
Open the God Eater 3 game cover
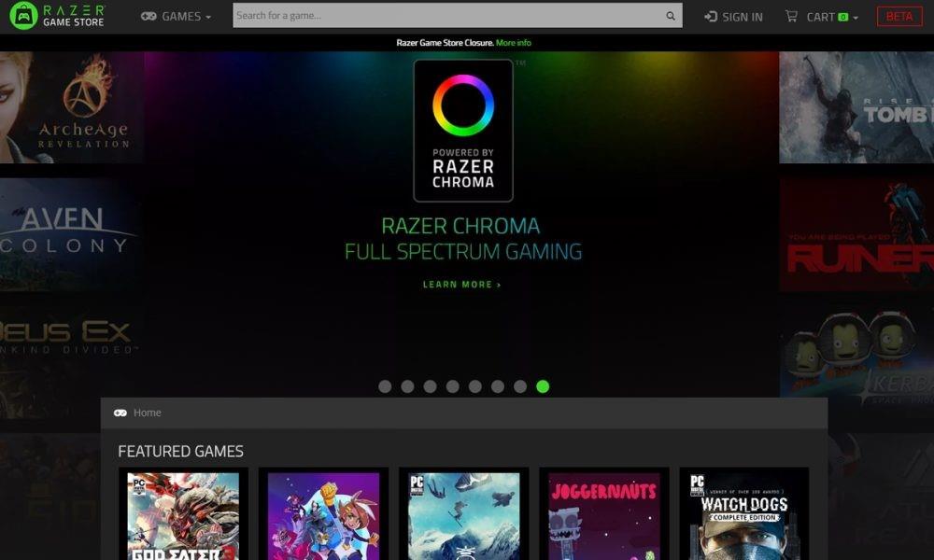(183, 516)
